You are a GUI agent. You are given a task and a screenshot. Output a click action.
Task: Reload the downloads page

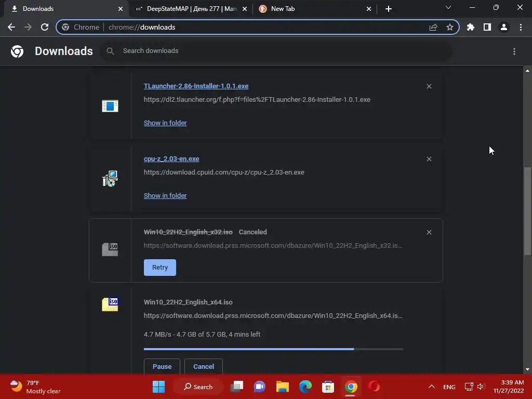45,27
